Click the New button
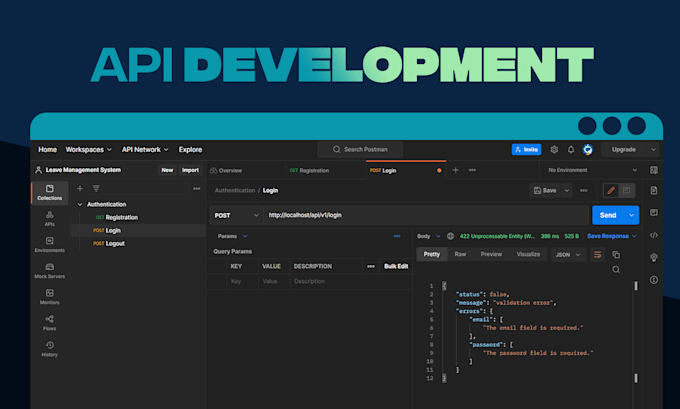The image size is (680, 409). pos(167,170)
